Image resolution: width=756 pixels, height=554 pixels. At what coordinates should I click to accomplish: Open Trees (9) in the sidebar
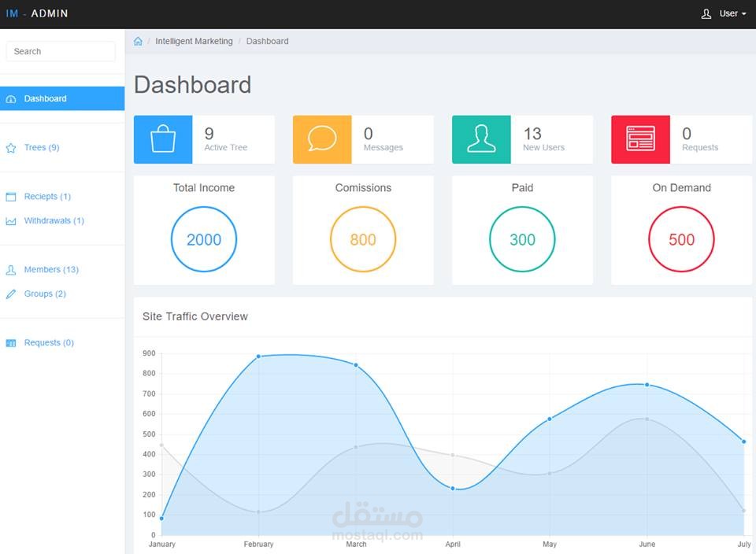tap(42, 147)
